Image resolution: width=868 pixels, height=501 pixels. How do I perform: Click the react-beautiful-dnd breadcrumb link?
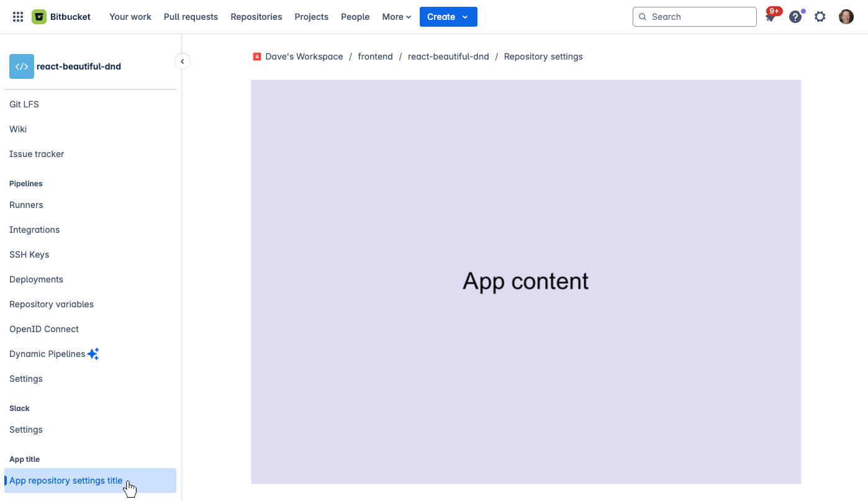click(448, 56)
